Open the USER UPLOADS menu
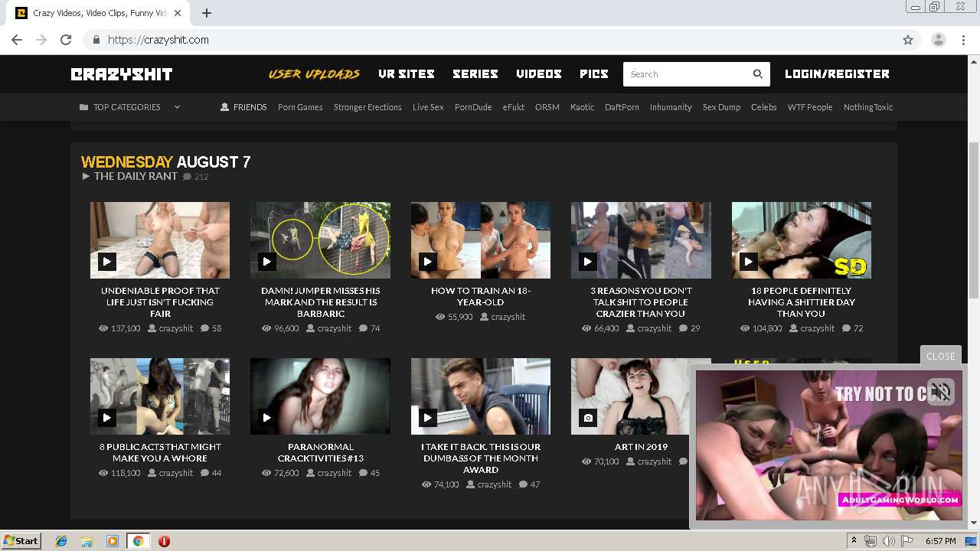Viewport: 980px width, 551px height. click(x=314, y=74)
